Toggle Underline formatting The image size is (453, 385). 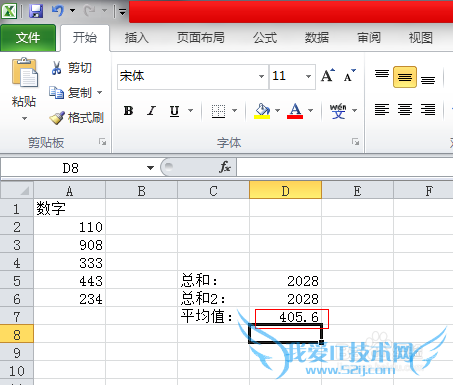174,111
